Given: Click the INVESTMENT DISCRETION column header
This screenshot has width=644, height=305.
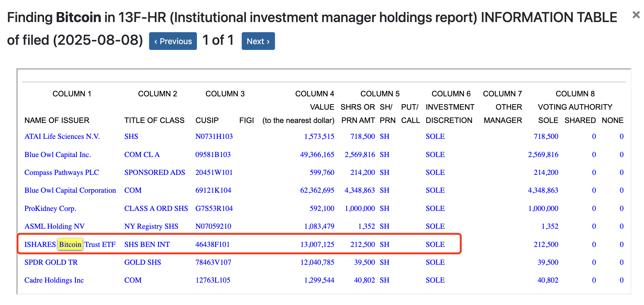Looking at the screenshot, I should coord(450,114).
